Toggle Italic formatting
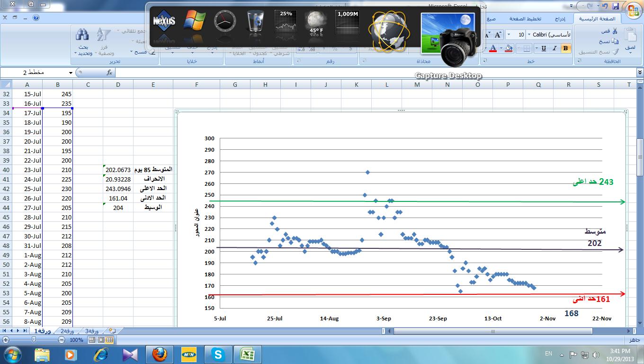Screen dimensions: 644x364 pyautogui.click(x=555, y=48)
